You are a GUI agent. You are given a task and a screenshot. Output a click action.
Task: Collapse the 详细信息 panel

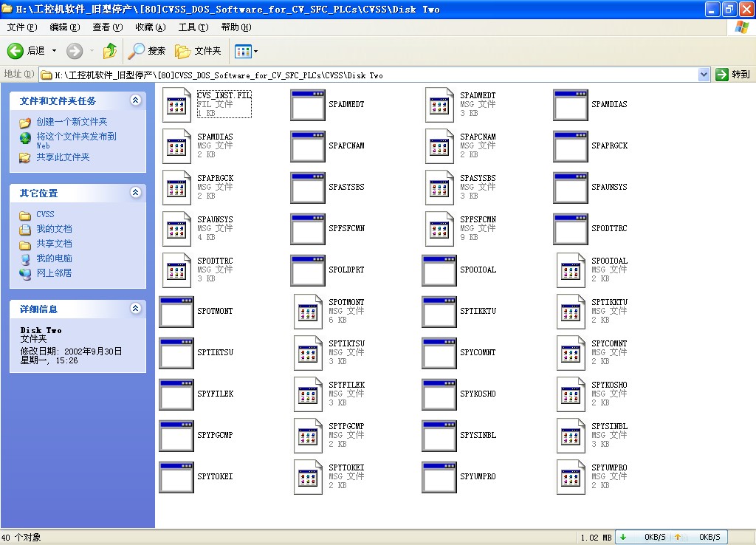135,309
